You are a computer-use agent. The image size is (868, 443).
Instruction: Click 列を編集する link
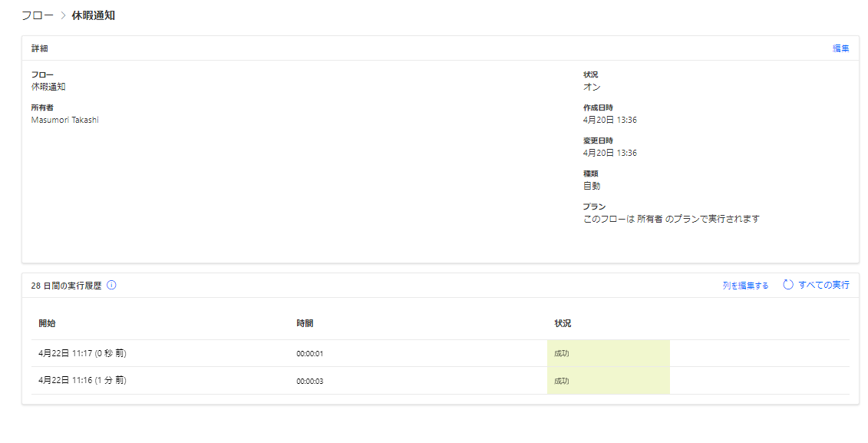click(x=745, y=286)
